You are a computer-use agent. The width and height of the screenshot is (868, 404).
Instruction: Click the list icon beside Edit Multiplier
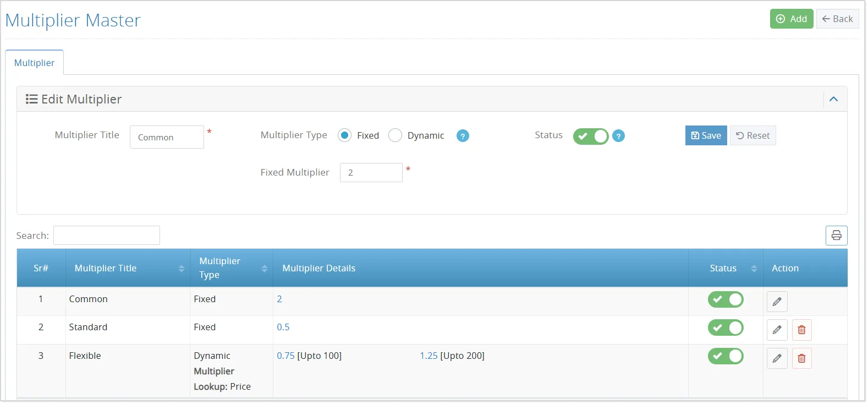tap(32, 99)
